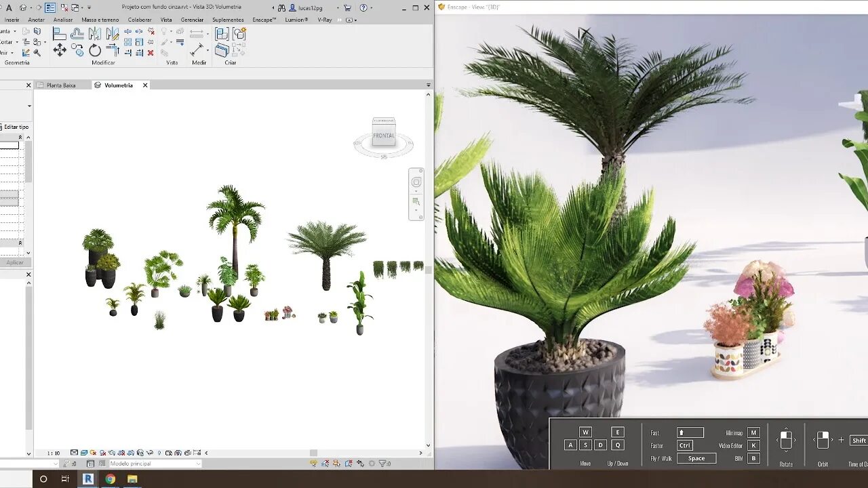Click the selection filter funnel icon
868x488 pixels.
pyautogui.click(x=383, y=464)
